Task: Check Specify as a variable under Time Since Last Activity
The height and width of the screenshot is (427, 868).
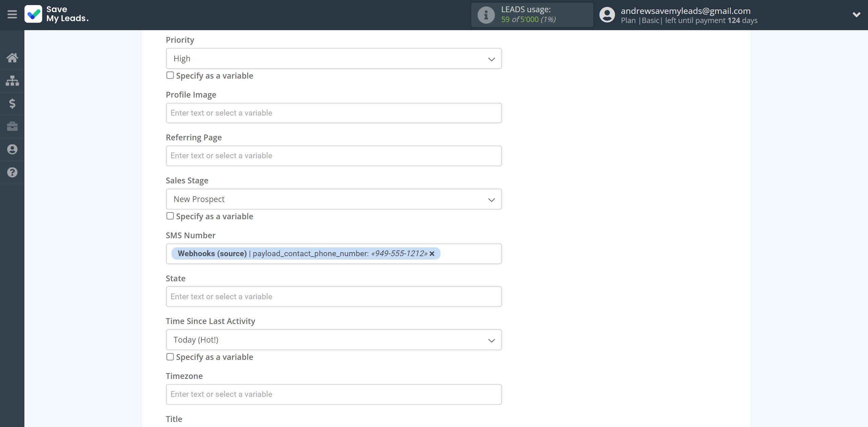Action: [170, 357]
